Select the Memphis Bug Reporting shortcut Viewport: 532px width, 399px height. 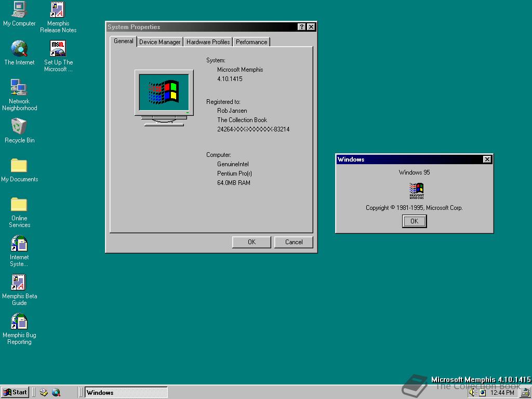[19, 329]
